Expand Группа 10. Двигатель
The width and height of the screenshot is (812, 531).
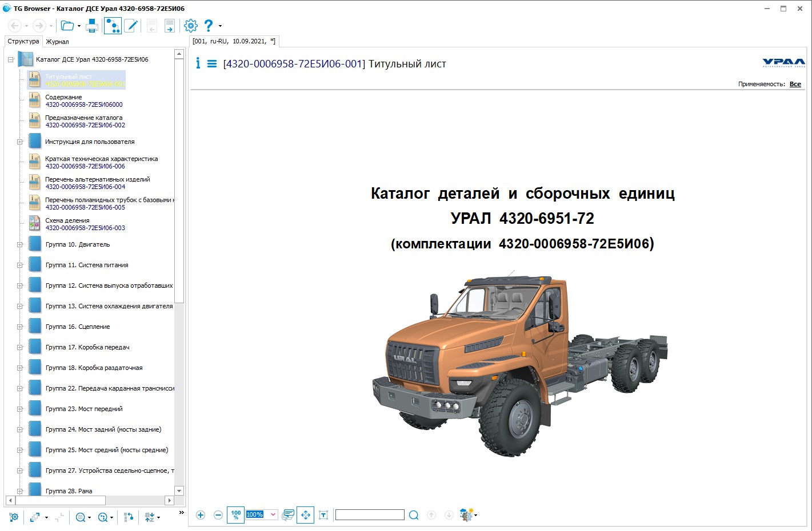19,244
